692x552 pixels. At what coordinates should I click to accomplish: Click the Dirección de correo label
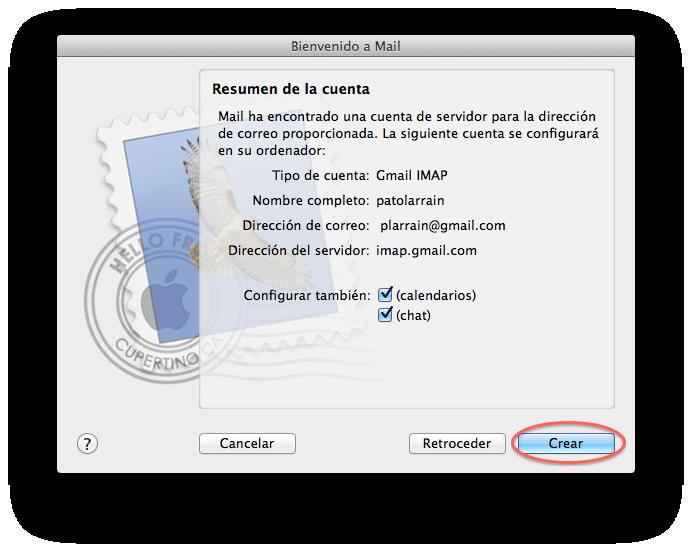coord(306,225)
